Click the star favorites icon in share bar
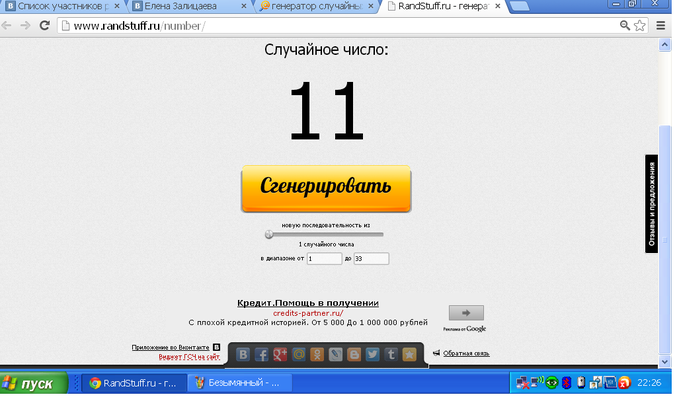677x405 pixels. pyautogui.click(x=409, y=354)
